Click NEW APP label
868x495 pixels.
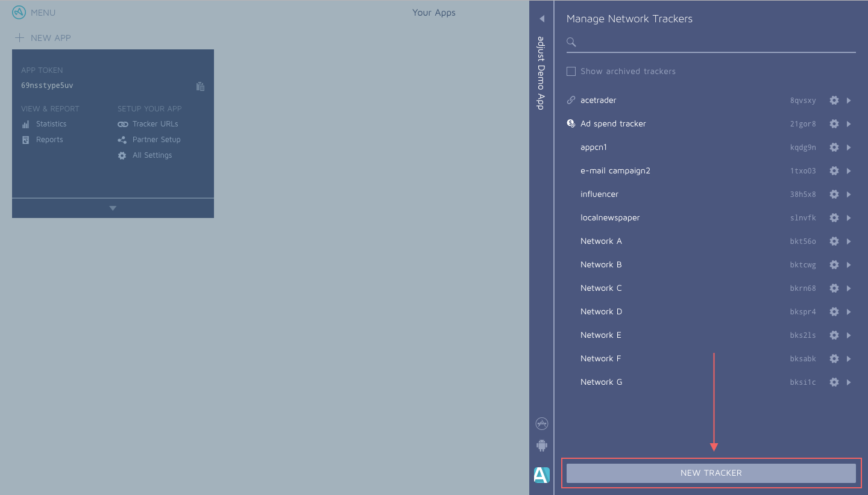point(51,38)
